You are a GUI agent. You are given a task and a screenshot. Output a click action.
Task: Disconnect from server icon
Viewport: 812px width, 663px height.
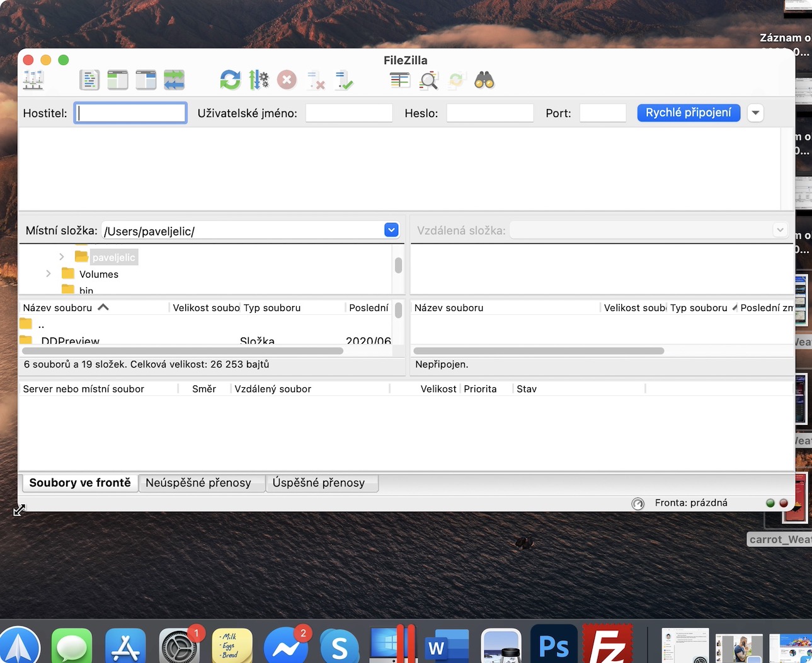tap(316, 80)
